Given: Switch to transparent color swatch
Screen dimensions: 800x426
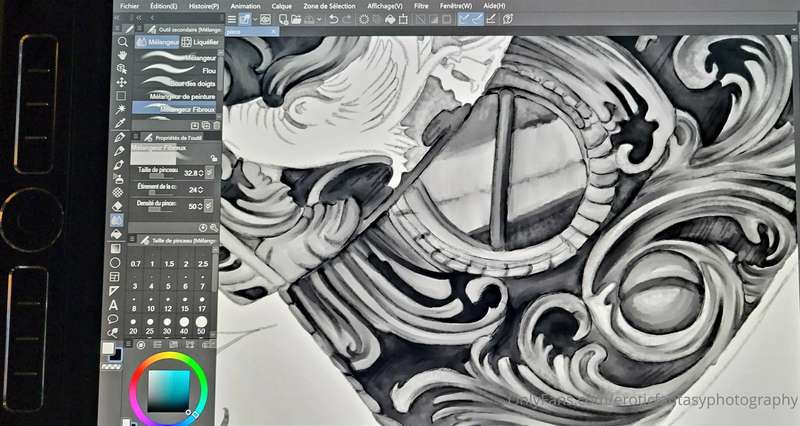Looking at the screenshot, I should [x=111, y=366].
